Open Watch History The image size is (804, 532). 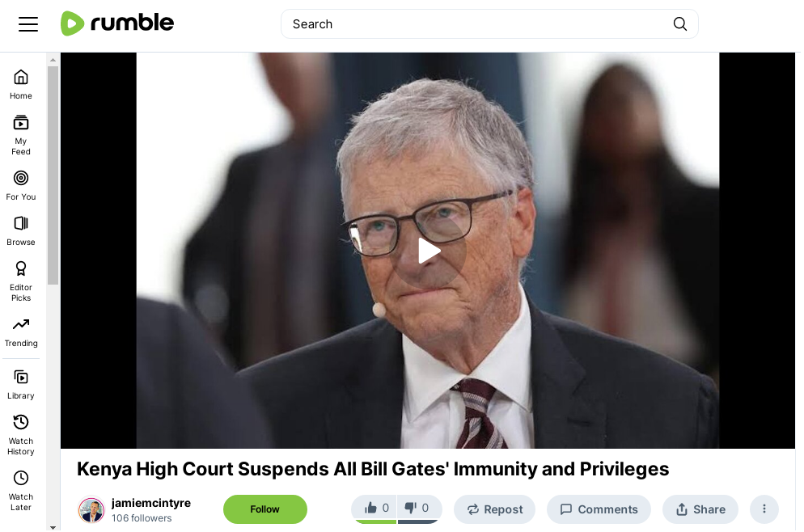click(x=21, y=435)
